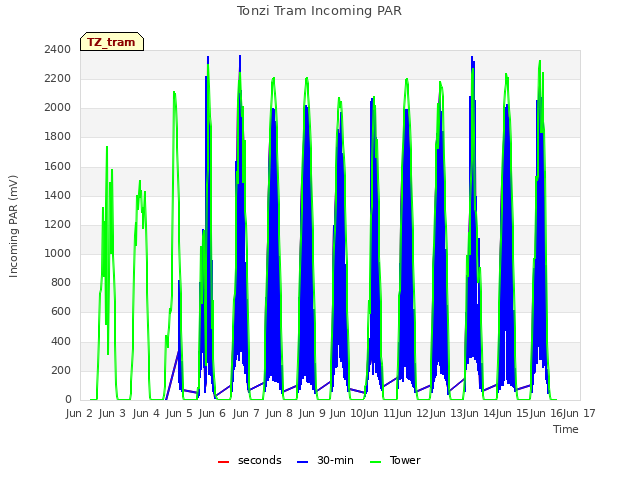Click the 400 y-axis tick value
Viewport: 640px width, 480px height.
click(x=61, y=342)
